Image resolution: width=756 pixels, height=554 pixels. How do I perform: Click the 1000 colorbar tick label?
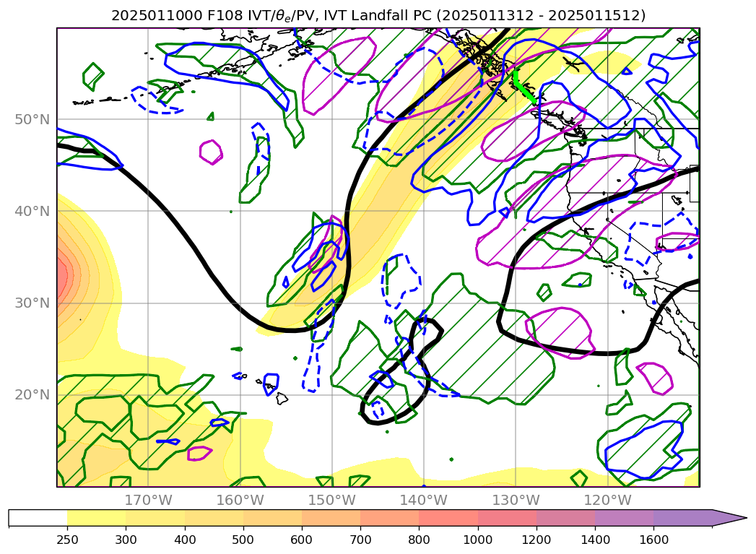[478, 540]
